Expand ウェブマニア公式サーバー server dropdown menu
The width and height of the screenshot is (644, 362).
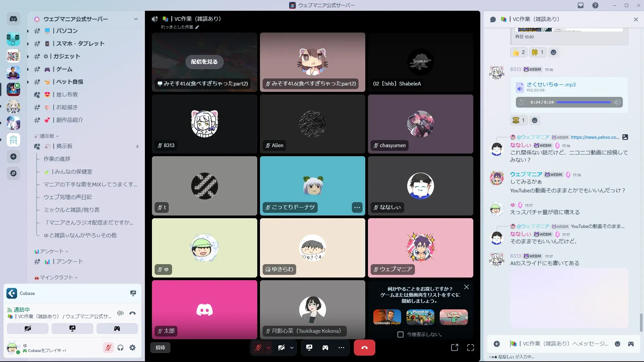tap(136, 19)
